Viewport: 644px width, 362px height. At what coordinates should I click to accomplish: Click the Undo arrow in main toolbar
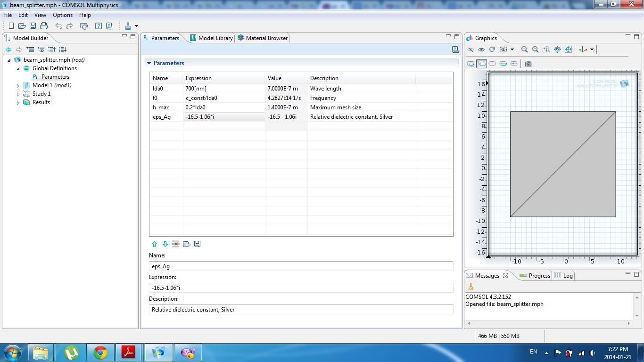click(59, 26)
